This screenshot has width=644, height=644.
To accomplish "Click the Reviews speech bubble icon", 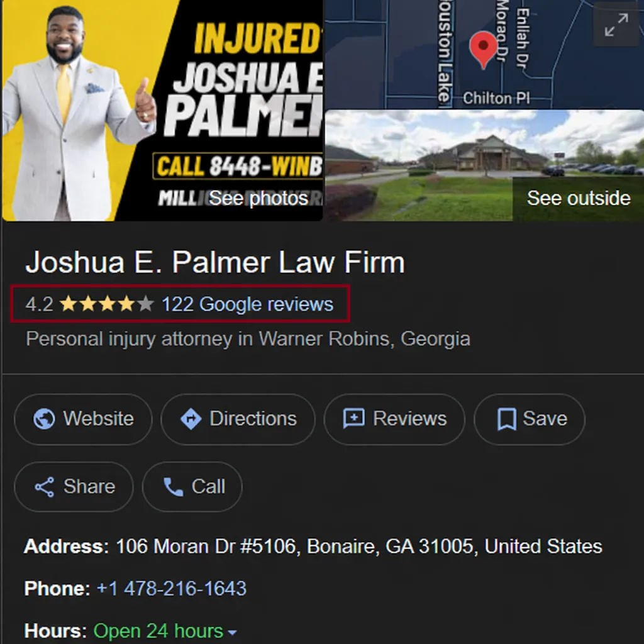I will 353,419.
